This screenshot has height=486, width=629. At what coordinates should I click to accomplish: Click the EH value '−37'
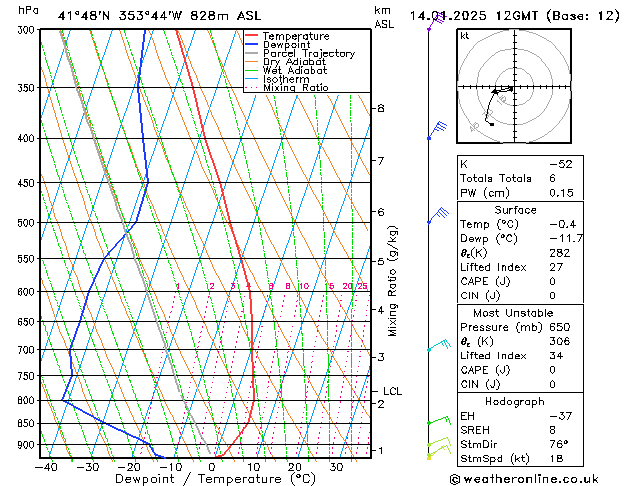pos(561,416)
